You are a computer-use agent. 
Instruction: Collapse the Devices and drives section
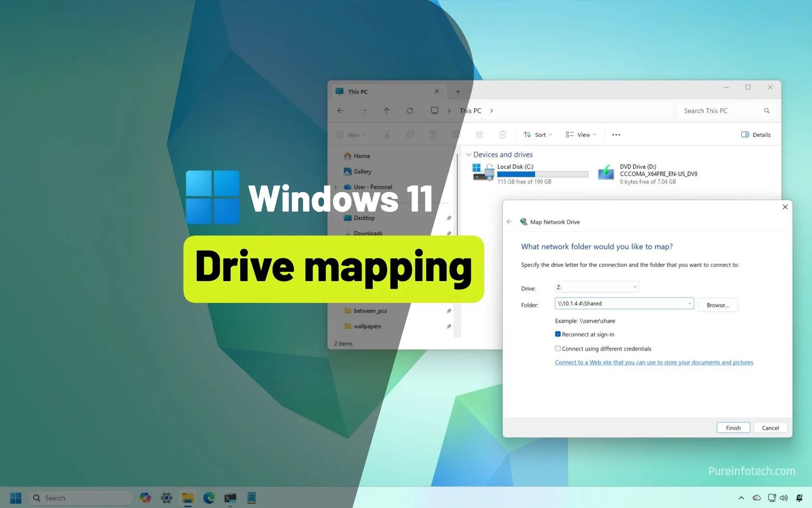(x=468, y=154)
